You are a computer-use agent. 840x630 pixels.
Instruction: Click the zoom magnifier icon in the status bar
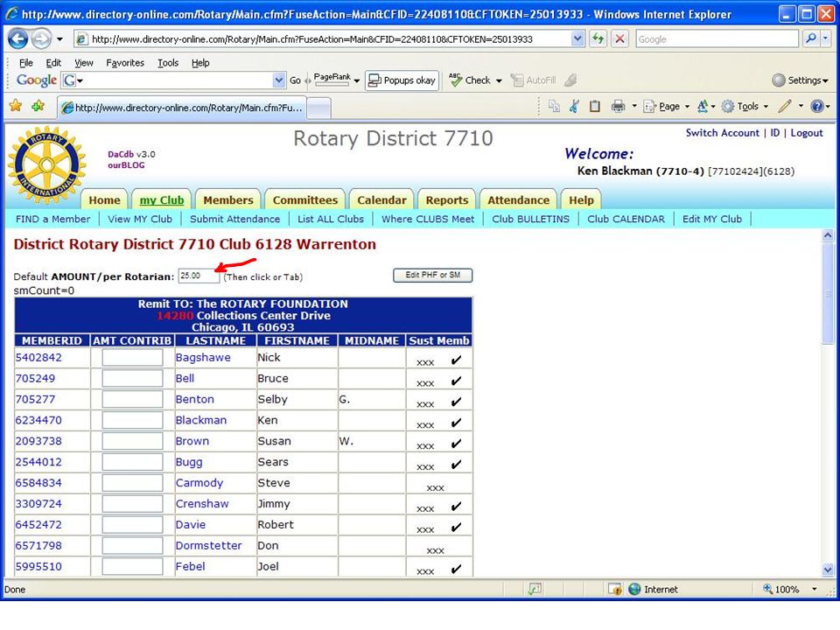coord(767,589)
